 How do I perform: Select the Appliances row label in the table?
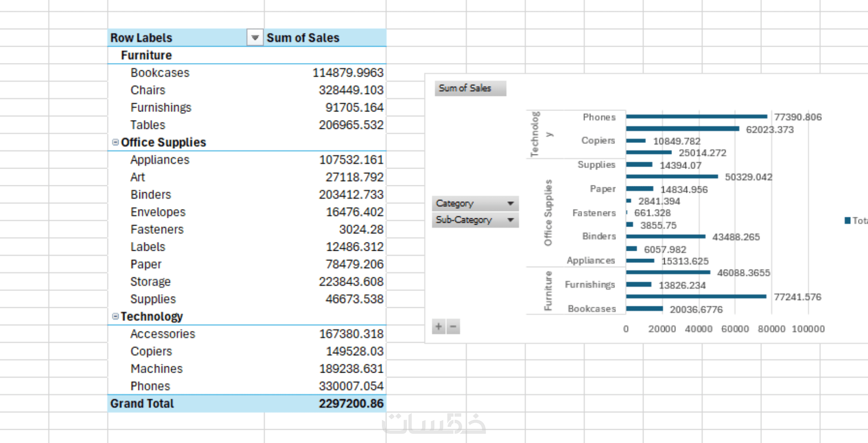160,160
